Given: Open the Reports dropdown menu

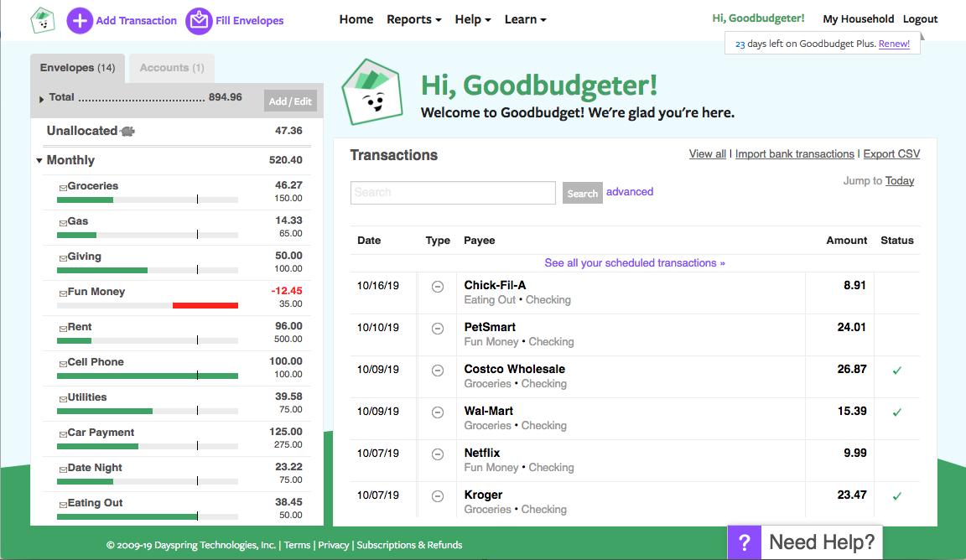Looking at the screenshot, I should [414, 20].
